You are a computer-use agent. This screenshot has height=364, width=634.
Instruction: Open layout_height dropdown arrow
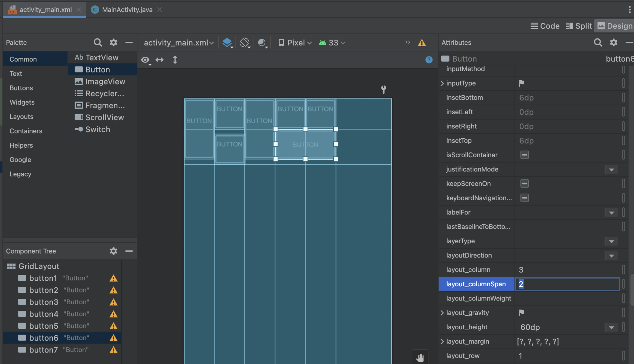(611, 327)
